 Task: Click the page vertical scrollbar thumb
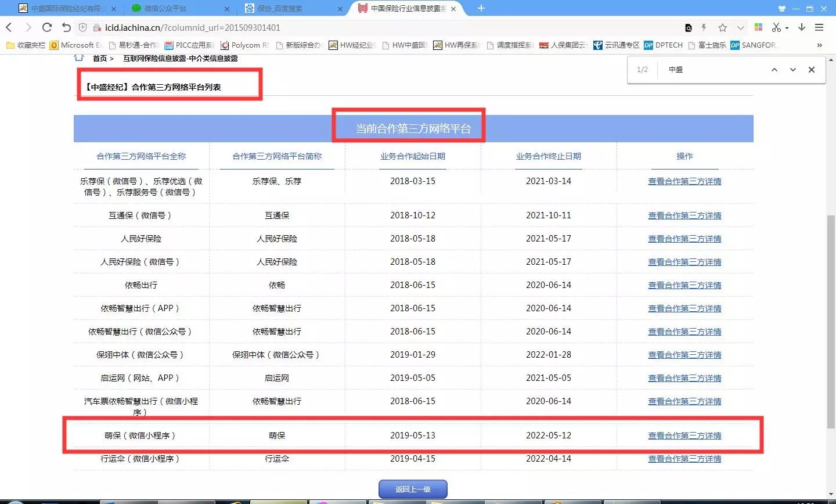coord(831,322)
